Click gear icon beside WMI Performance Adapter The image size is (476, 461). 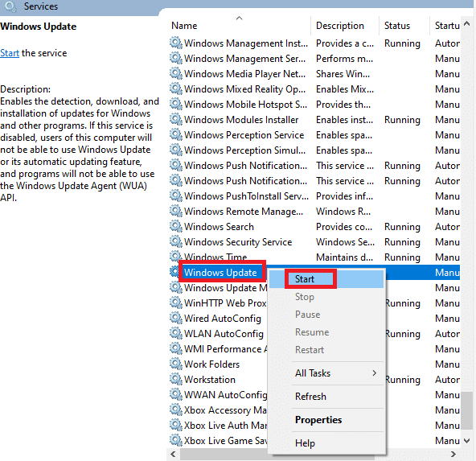tap(176, 348)
